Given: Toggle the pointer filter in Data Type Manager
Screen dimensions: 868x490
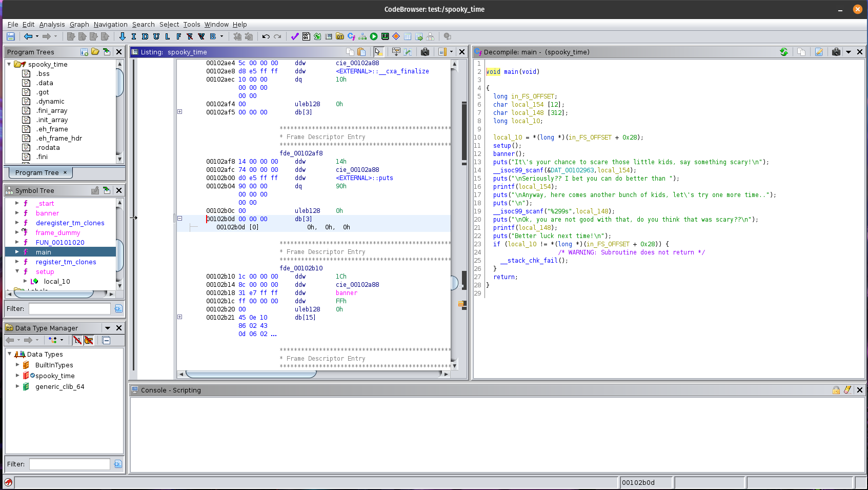Looking at the screenshot, I should pyautogui.click(x=89, y=340).
